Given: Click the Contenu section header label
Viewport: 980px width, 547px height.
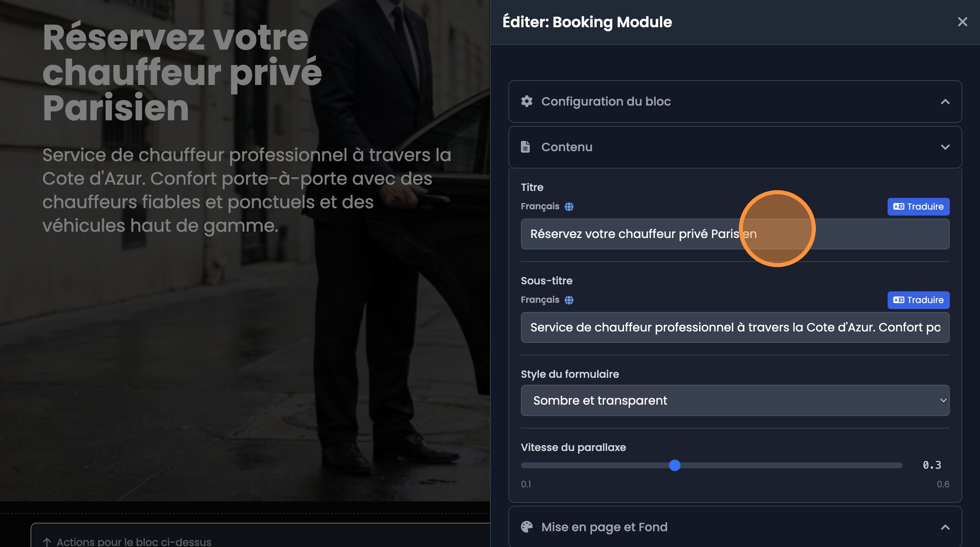Looking at the screenshot, I should [x=567, y=147].
